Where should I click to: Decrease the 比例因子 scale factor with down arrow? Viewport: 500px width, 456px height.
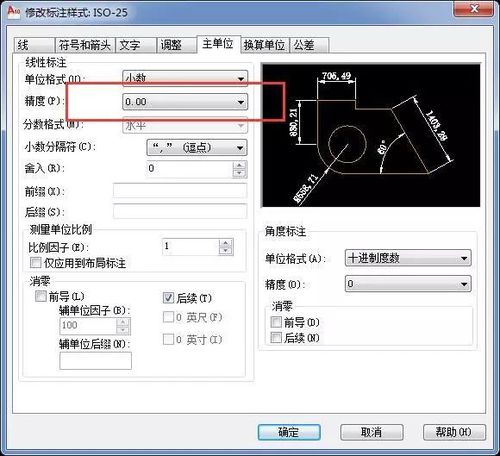[226, 250]
